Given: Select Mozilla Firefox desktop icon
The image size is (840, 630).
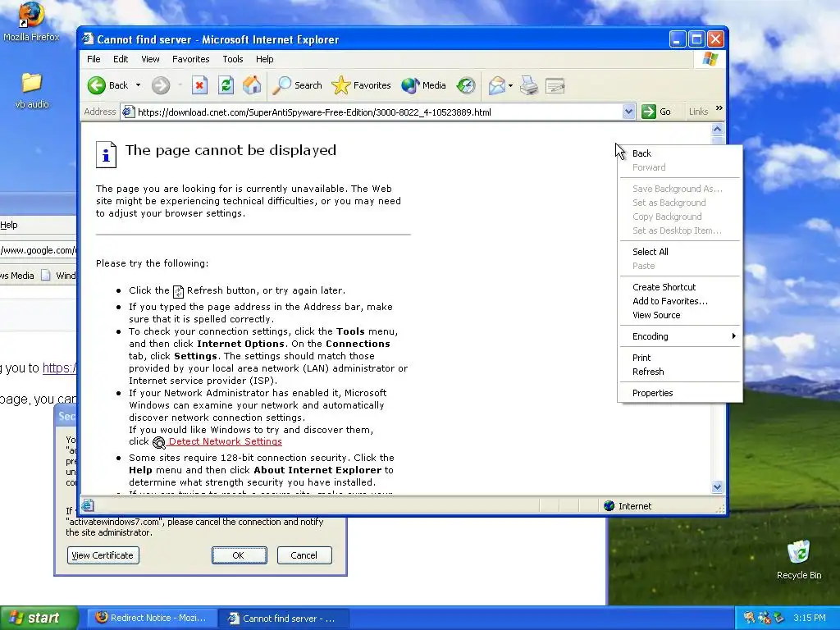Looking at the screenshot, I should (31, 22).
